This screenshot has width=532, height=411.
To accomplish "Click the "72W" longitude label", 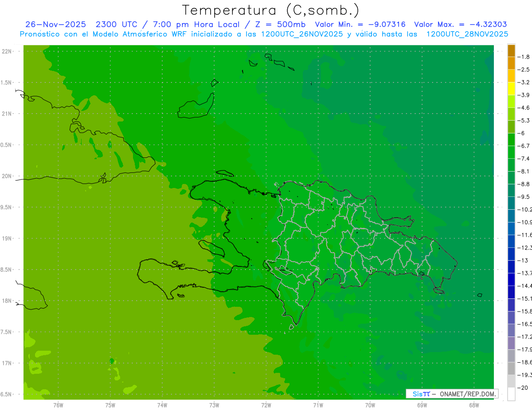I will 266,405.
